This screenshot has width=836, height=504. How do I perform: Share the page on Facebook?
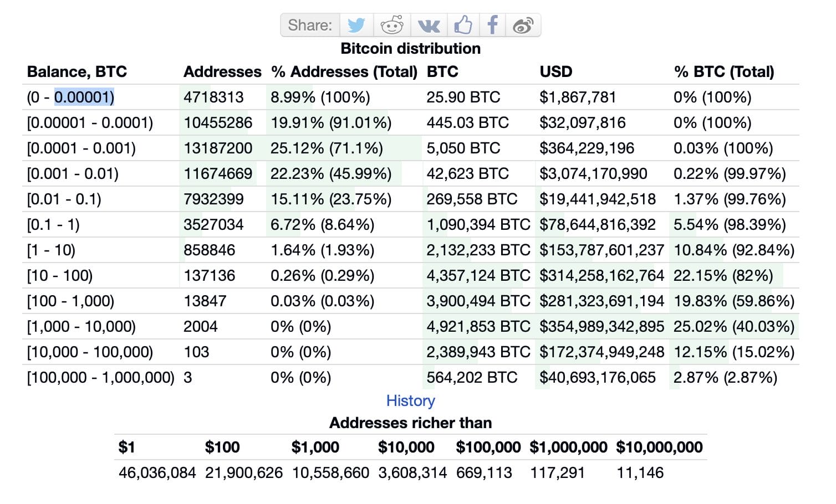[x=492, y=25]
